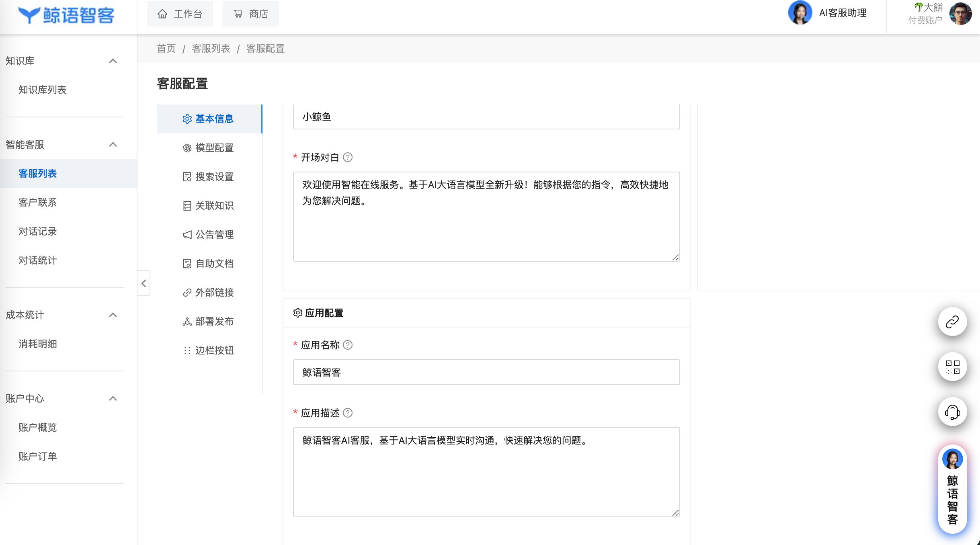Click the floating QR code button

[952, 367]
